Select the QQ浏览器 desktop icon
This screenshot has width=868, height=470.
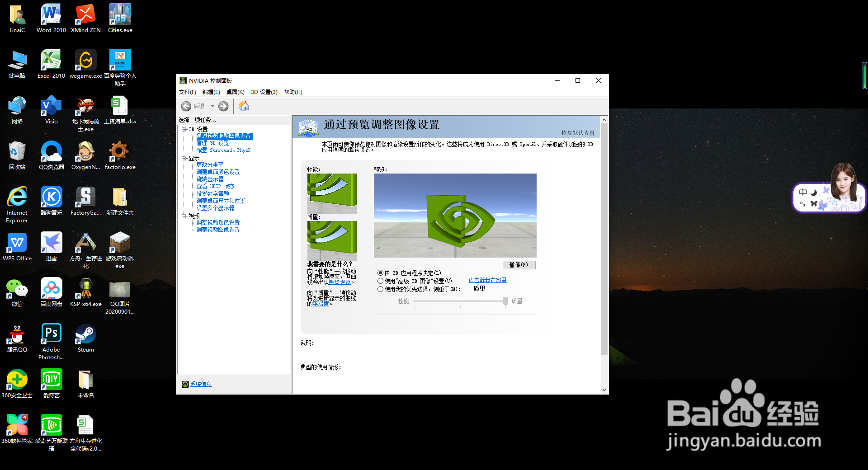[x=51, y=155]
